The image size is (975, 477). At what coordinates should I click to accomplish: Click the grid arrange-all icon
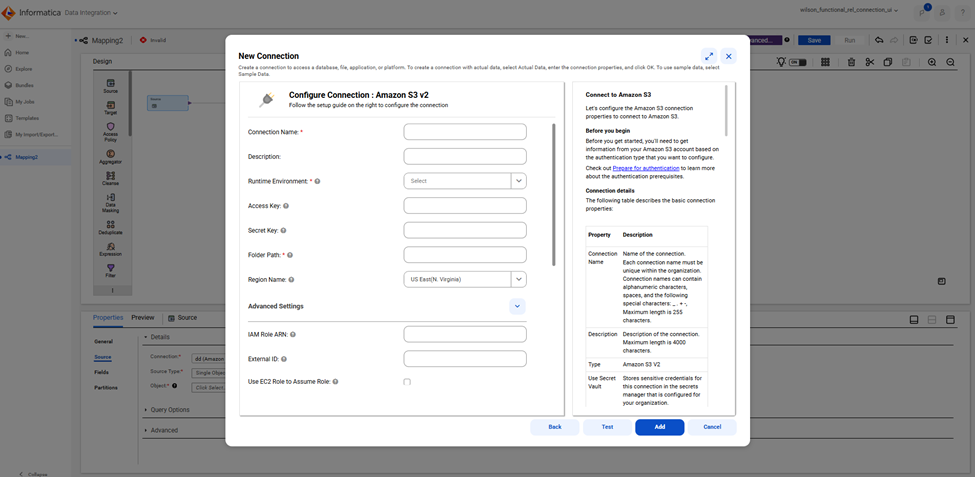click(826, 62)
